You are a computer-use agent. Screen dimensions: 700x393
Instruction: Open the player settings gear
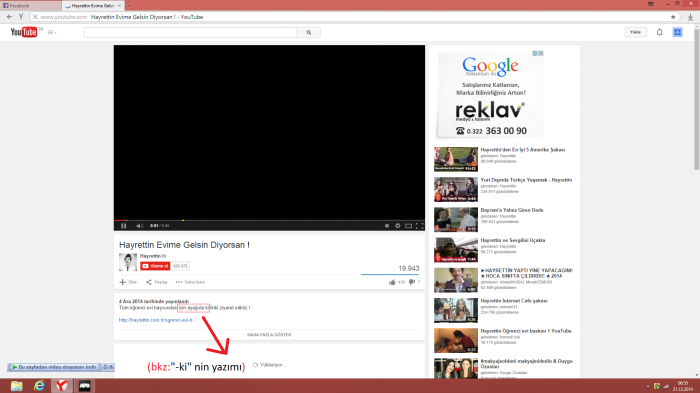pos(397,226)
